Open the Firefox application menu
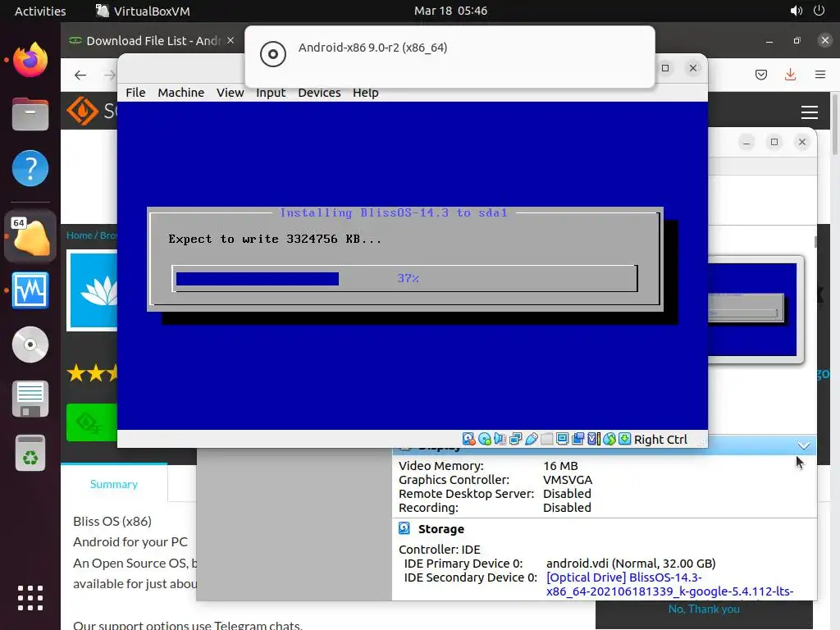 (820, 75)
